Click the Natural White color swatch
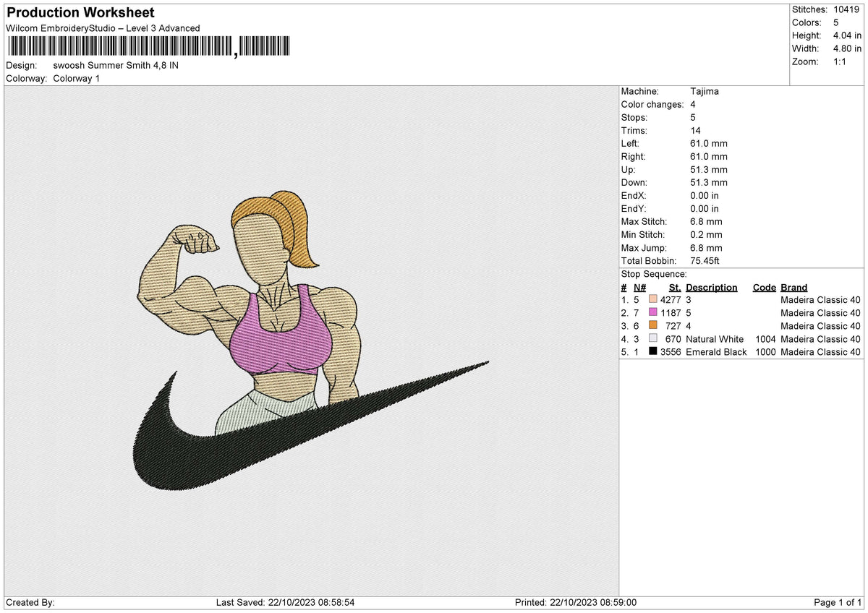The image size is (868, 613). pyautogui.click(x=653, y=339)
